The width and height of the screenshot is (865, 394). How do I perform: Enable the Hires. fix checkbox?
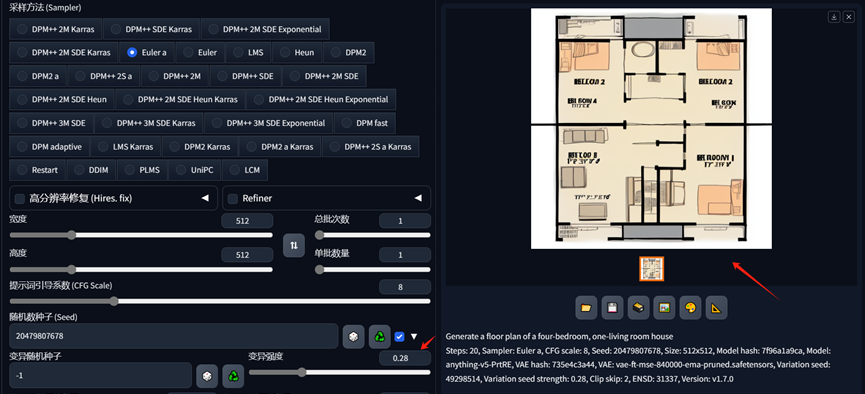pos(19,198)
